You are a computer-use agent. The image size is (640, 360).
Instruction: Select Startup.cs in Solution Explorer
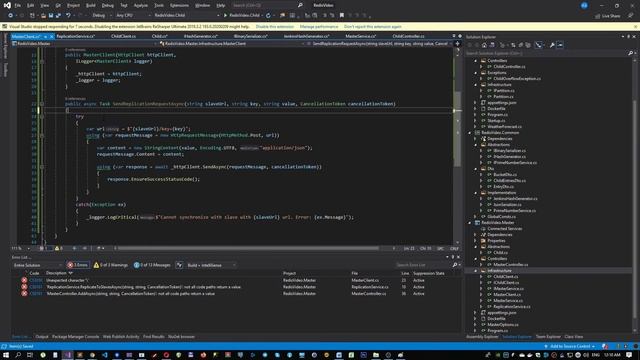pos(496,121)
